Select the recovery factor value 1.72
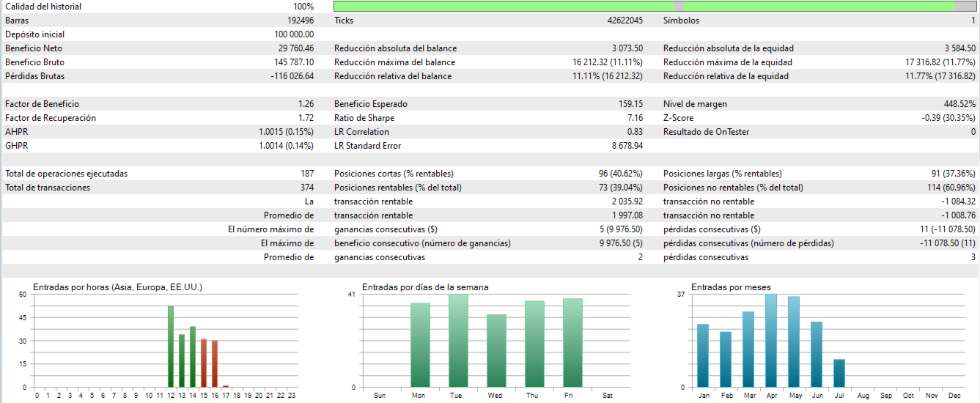980x403 pixels. click(306, 118)
